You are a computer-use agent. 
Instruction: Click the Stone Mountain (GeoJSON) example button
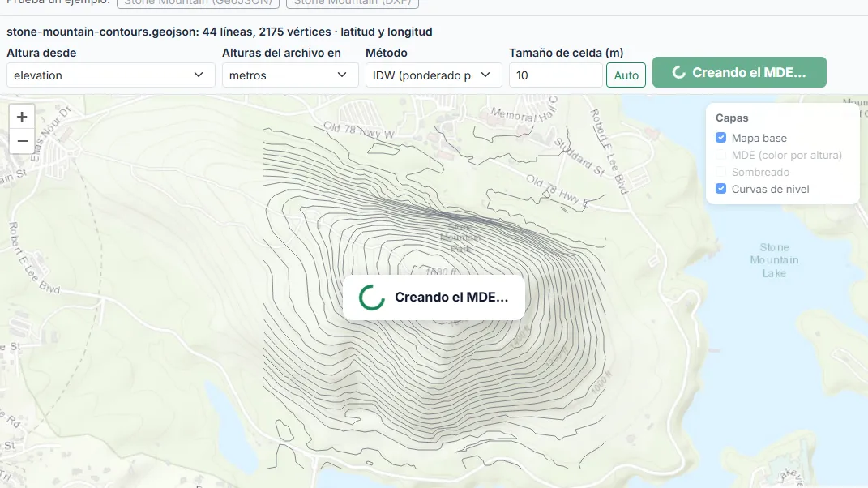[199, 2]
